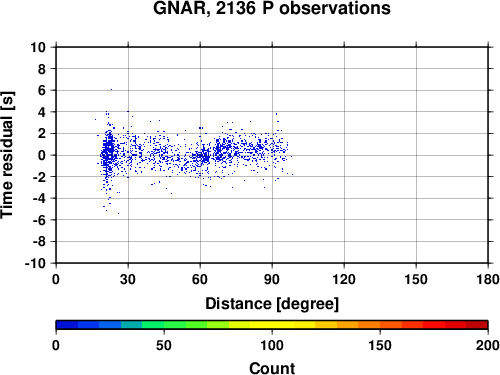Click the plot title GNAR, 2136 P observations
Image resolution: width=500 pixels, height=375 pixels.
coord(272,8)
